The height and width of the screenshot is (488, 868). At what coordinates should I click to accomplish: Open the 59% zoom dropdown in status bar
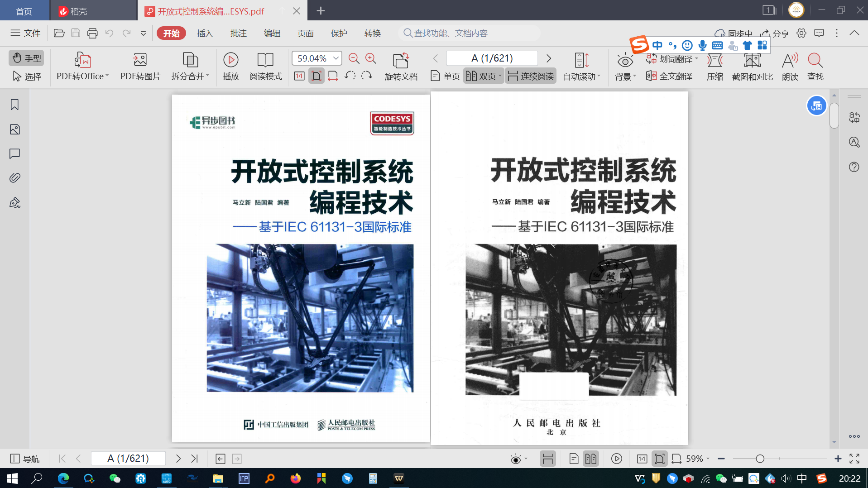click(698, 459)
